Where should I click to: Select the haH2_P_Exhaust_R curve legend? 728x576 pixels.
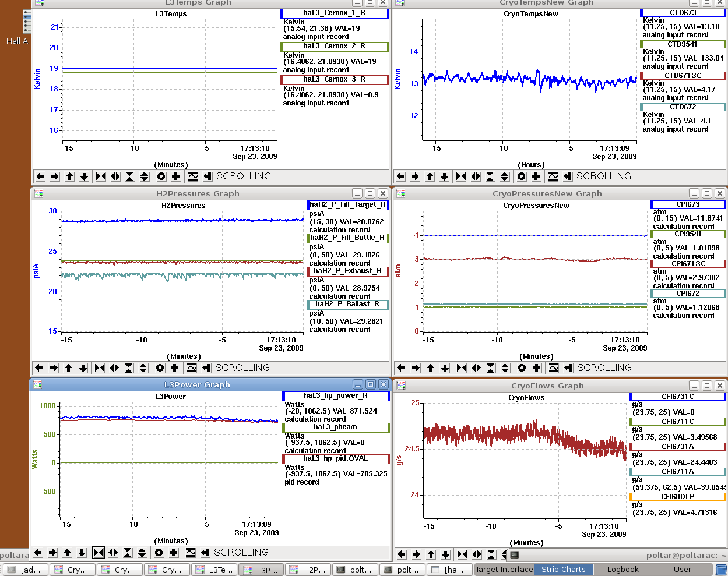(348, 271)
